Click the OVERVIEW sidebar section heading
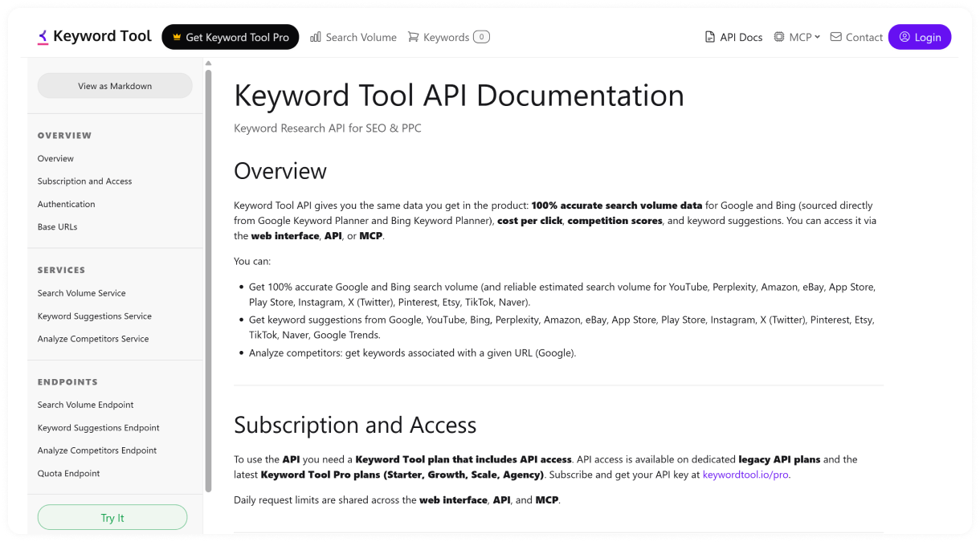 [x=65, y=136]
